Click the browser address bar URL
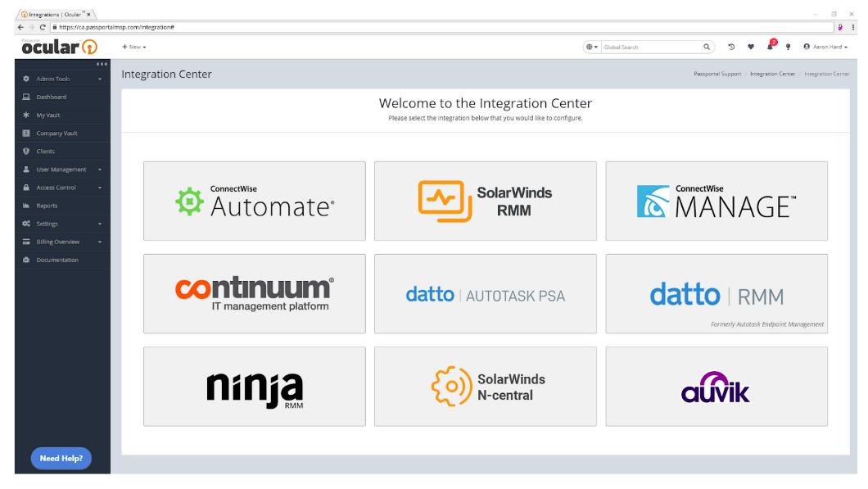The width and height of the screenshot is (868, 489). tap(117, 27)
